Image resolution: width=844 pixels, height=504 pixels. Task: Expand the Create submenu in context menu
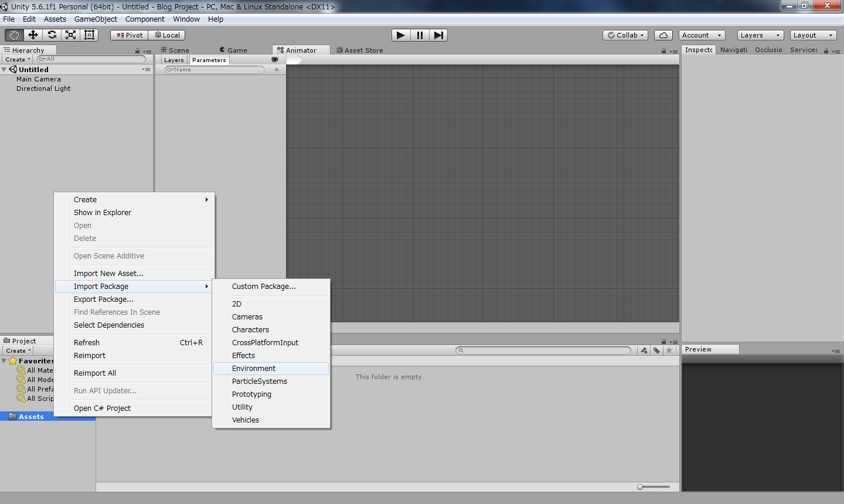135,200
